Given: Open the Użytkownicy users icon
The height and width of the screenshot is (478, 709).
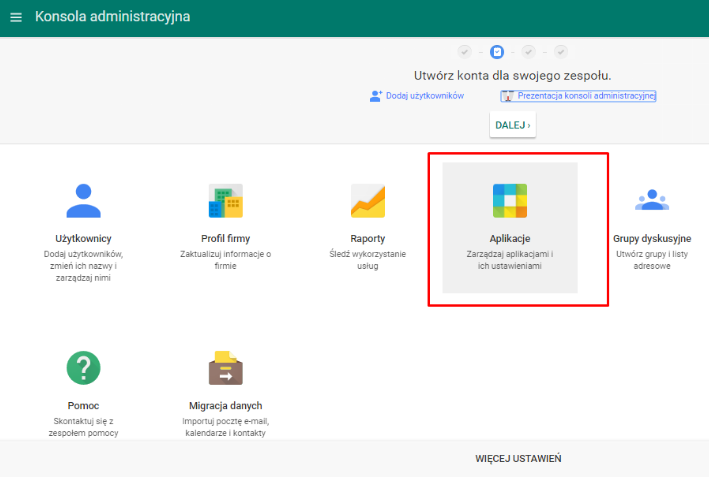Looking at the screenshot, I should 83,201.
